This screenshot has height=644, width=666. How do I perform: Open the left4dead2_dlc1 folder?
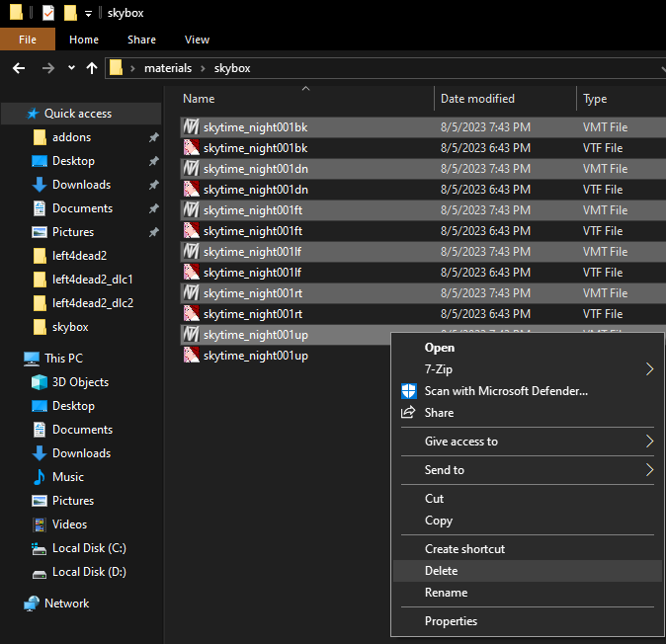click(x=93, y=280)
